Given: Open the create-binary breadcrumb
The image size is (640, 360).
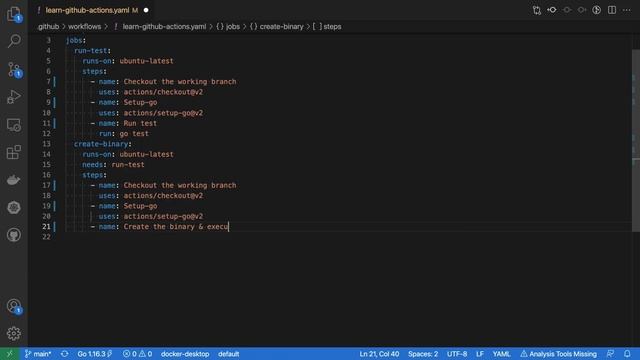Looking at the screenshot, I should [277, 27].
